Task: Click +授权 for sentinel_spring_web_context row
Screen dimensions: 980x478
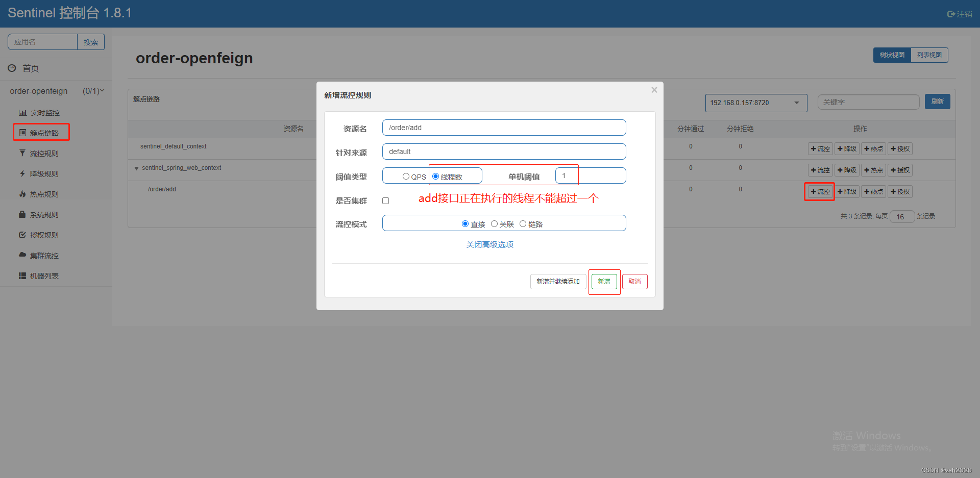Action: point(900,170)
